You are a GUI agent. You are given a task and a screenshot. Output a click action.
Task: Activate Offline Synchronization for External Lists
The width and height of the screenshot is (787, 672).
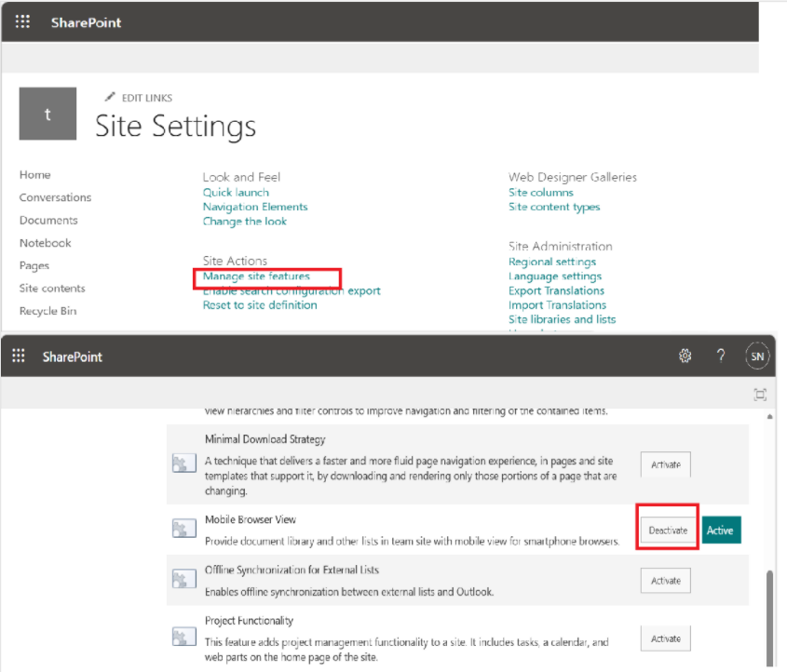point(666,580)
